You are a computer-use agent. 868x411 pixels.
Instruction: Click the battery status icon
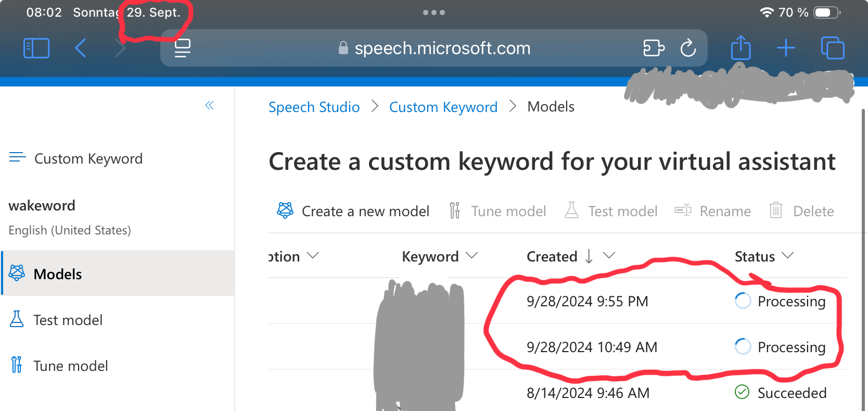click(827, 13)
